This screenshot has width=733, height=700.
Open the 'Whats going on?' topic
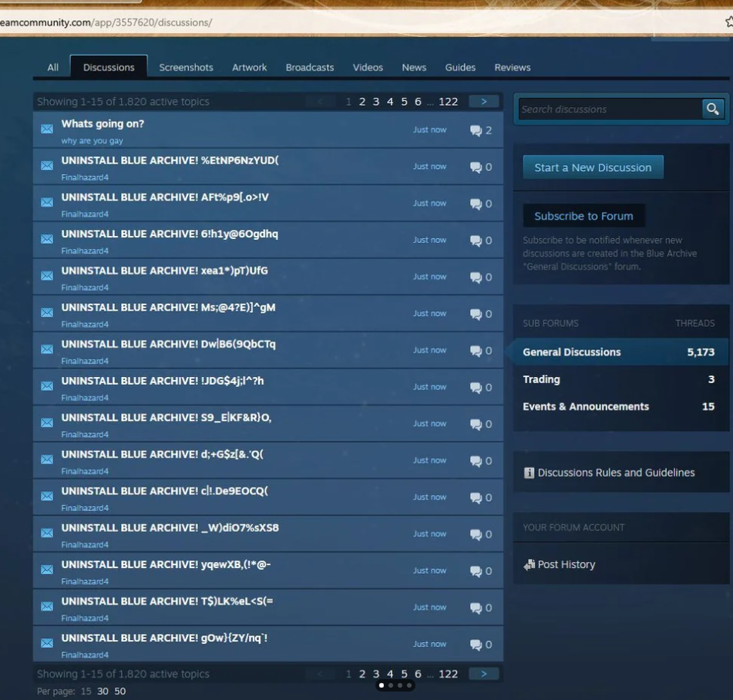click(x=103, y=123)
